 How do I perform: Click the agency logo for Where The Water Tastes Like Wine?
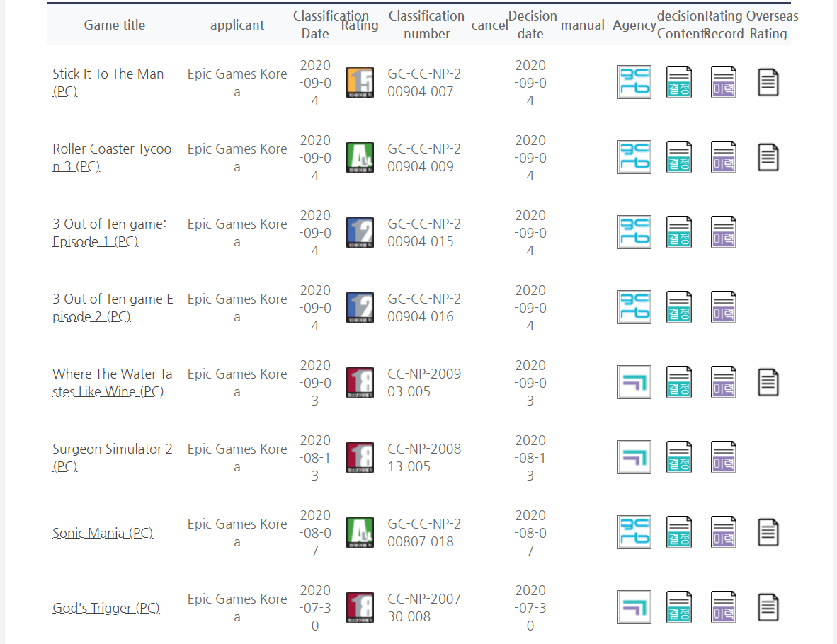[634, 383]
